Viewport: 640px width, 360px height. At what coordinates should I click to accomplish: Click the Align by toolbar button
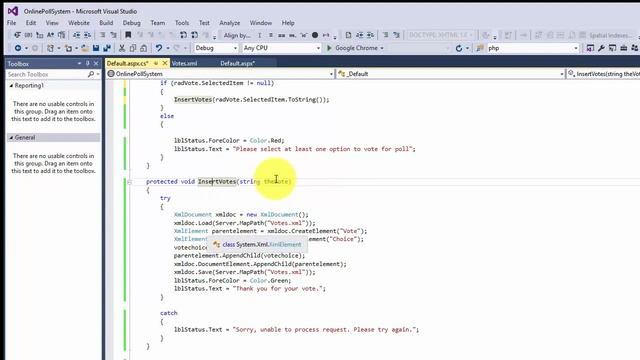coord(237,35)
